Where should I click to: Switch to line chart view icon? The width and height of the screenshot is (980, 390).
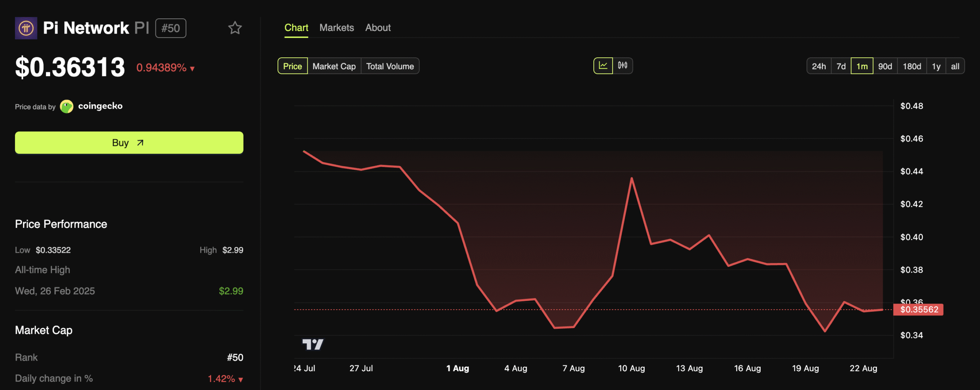click(603, 66)
